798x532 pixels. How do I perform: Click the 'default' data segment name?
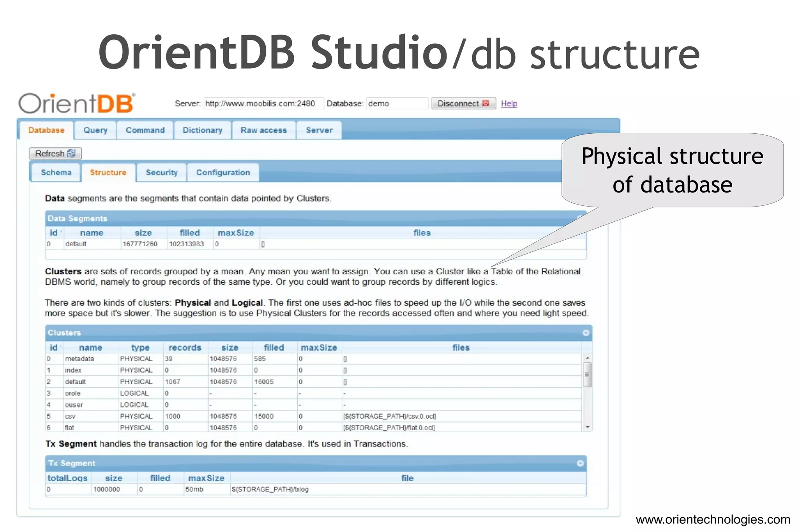pyautogui.click(x=76, y=244)
